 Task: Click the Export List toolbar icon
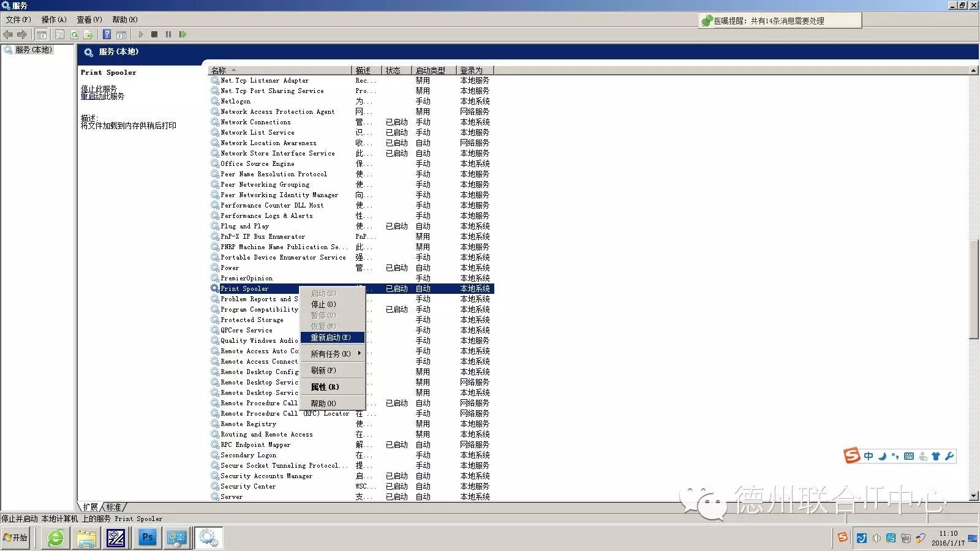click(88, 34)
